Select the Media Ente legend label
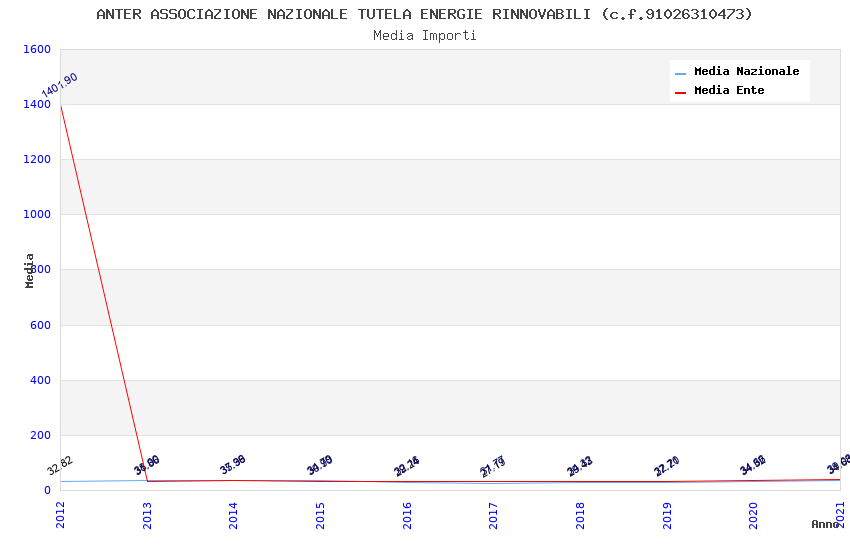Image resolution: width=850 pixels, height=550 pixels. pos(729,90)
